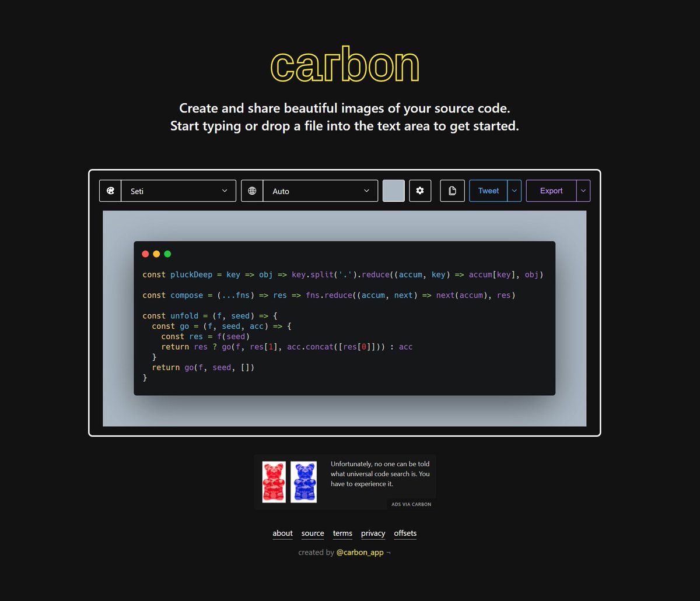Viewport: 700px width, 601px height.
Task: Open the universal code search ad text
Action: pyautogui.click(x=380, y=474)
